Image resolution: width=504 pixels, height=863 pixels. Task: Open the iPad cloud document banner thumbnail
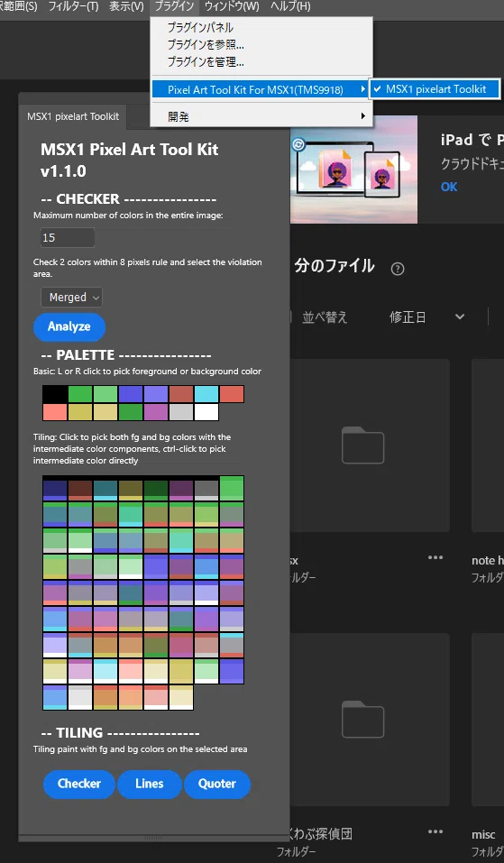(353, 170)
